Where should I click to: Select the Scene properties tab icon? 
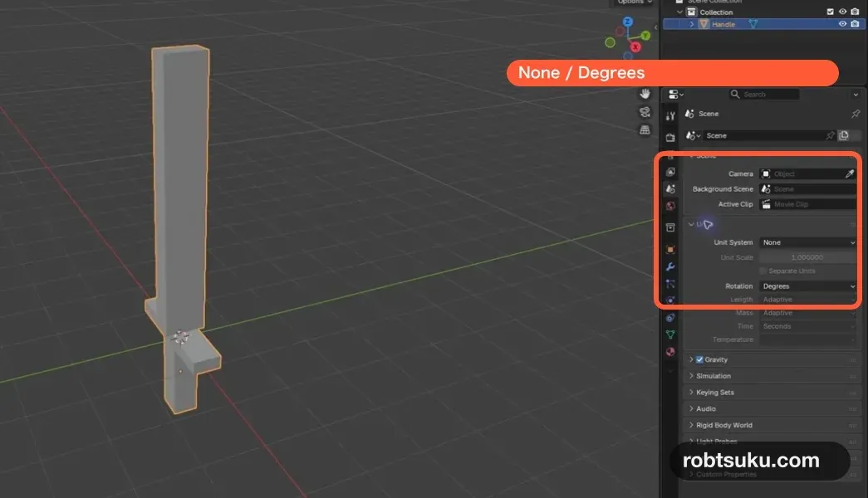[670, 188]
